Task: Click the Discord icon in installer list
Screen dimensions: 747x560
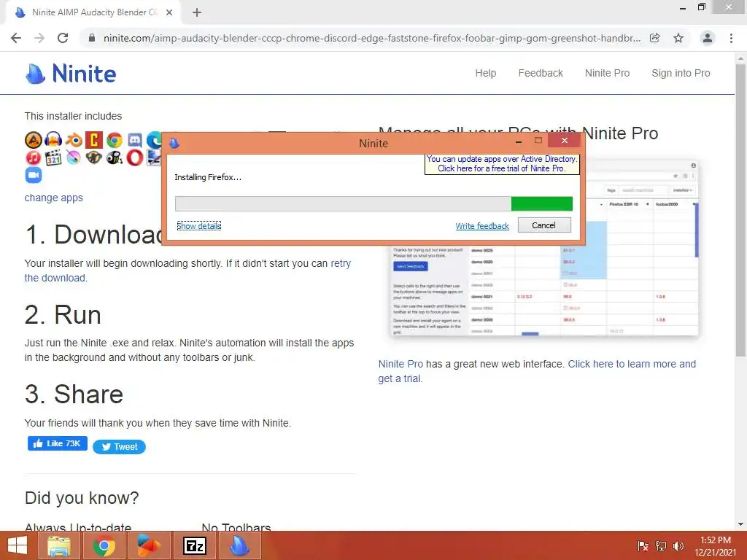Action: [x=135, y=140]
